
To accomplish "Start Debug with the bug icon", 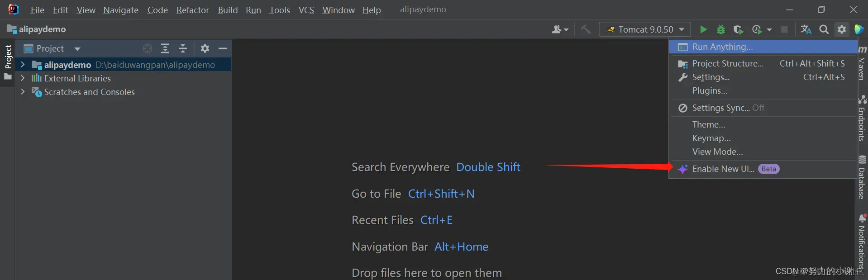I will [721, 29].
